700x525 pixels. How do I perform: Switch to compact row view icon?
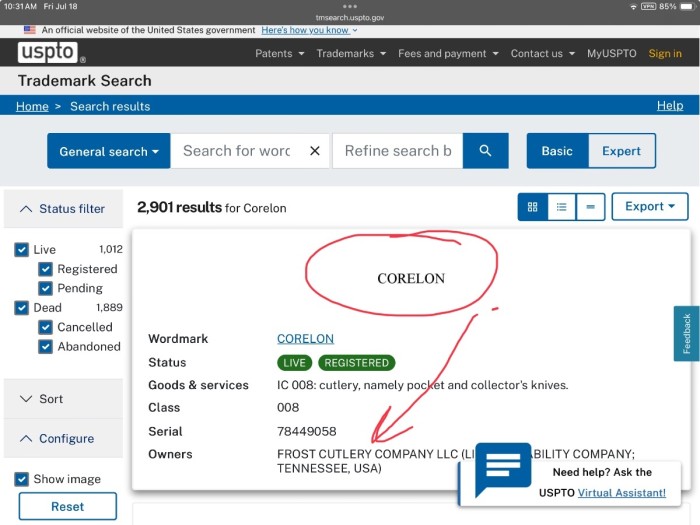[591, 207]
